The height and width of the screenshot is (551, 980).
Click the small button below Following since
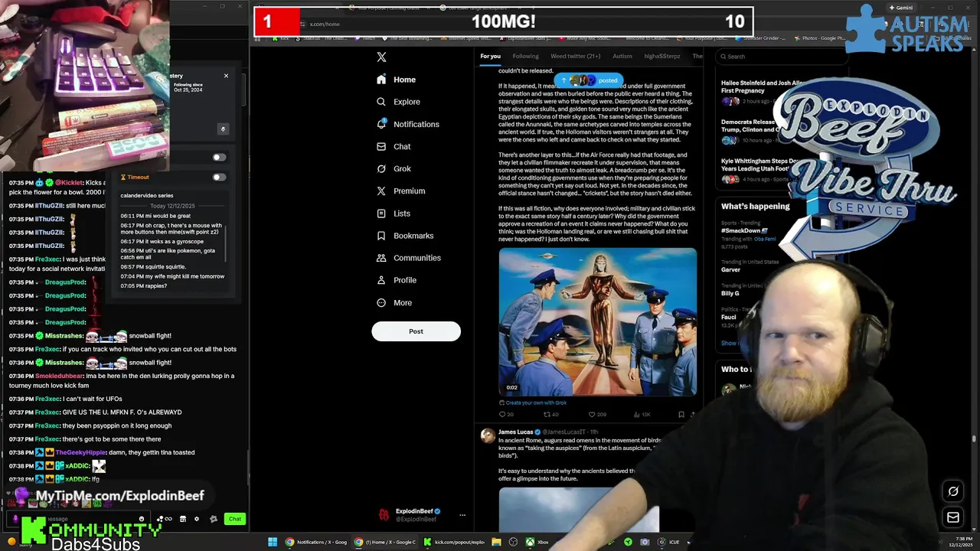tap(223, 129)
